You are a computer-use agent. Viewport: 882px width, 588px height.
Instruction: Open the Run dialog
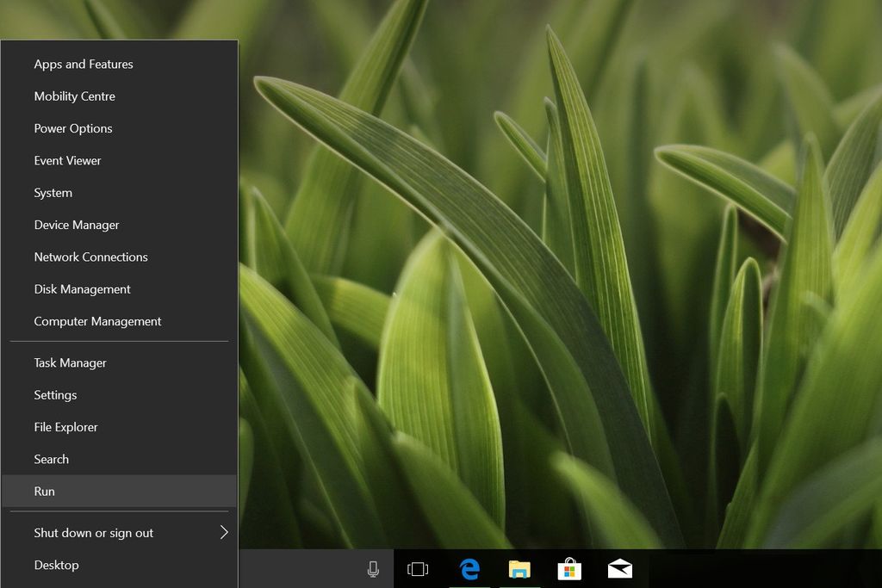click(44, 491)
